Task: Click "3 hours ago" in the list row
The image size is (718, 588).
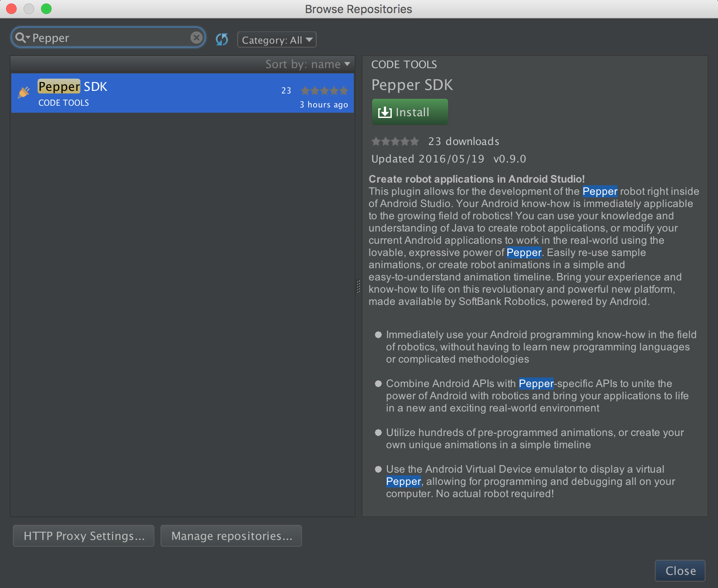Action: coord(324,105)
